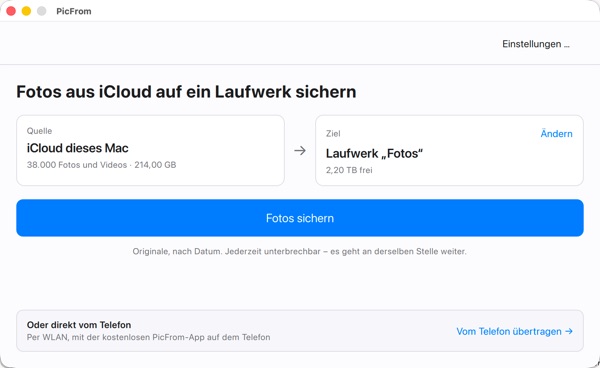
Task: Open Vom Telefon übertragen link
Action: [514, 331]
